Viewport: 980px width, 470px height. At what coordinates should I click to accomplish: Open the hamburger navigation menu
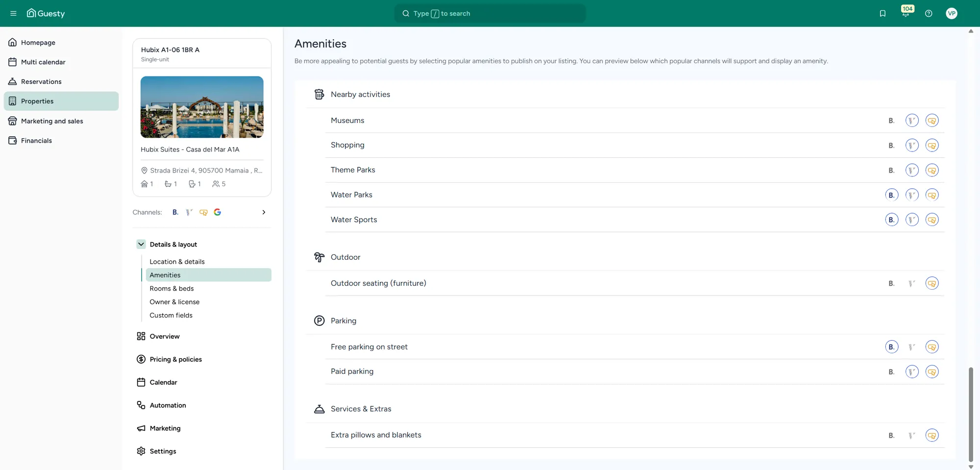[13, 13]
